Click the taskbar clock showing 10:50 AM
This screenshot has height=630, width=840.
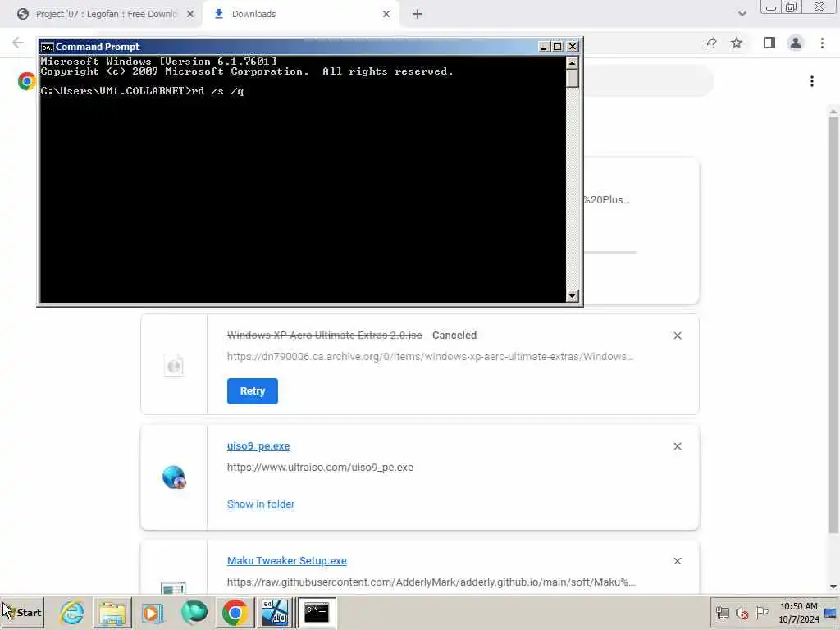pos(799,613)
